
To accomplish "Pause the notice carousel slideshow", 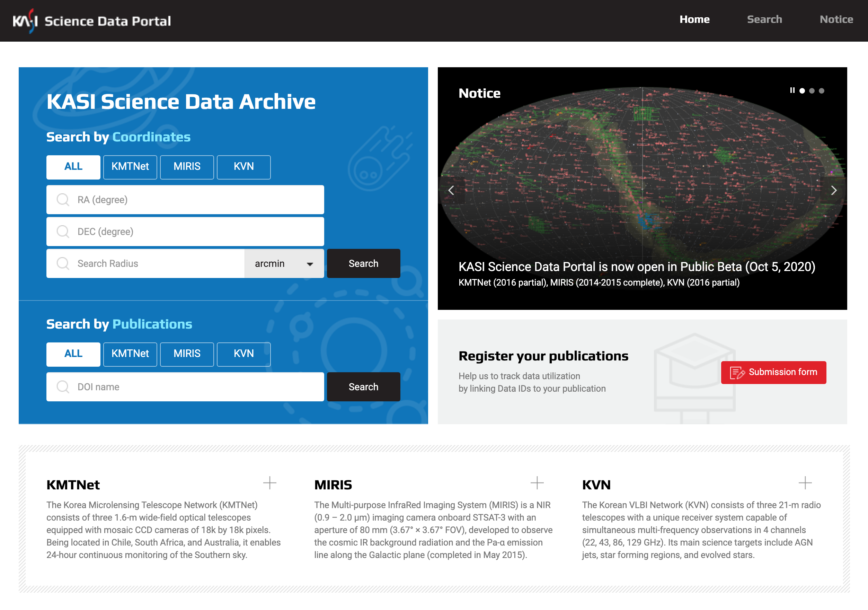I will (792, 90).
